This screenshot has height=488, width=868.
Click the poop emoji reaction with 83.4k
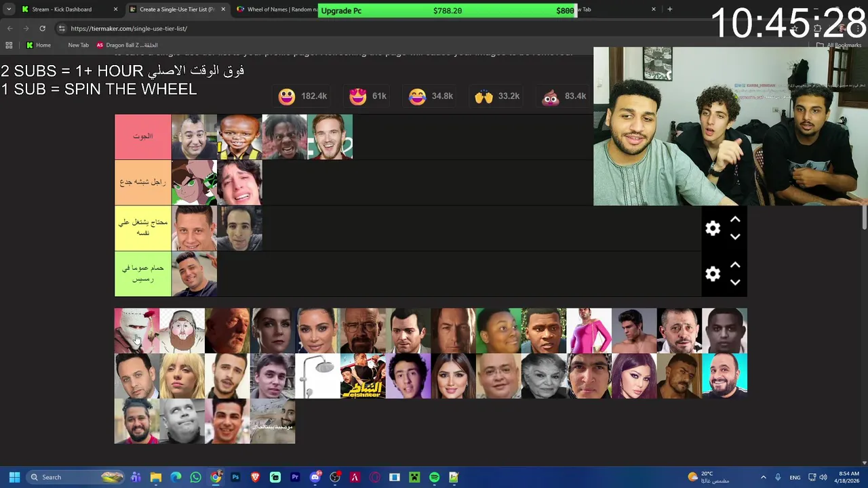(550, 96)
